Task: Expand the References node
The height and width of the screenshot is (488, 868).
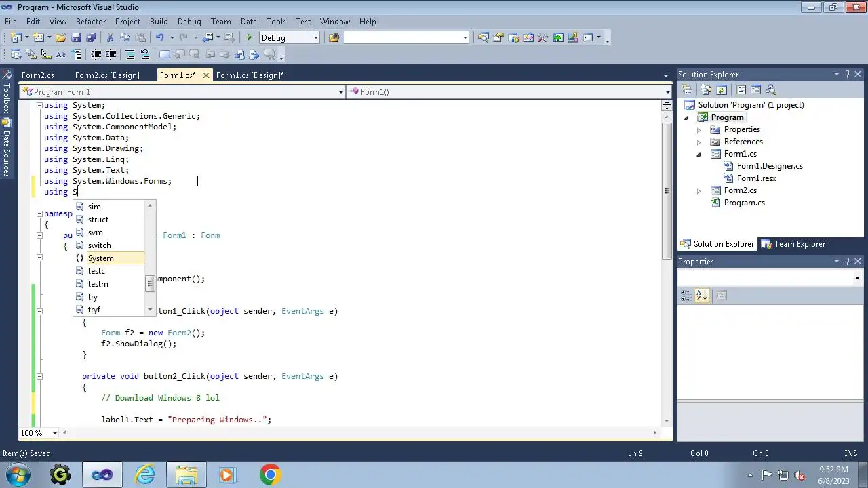Action: click(698, 142)
